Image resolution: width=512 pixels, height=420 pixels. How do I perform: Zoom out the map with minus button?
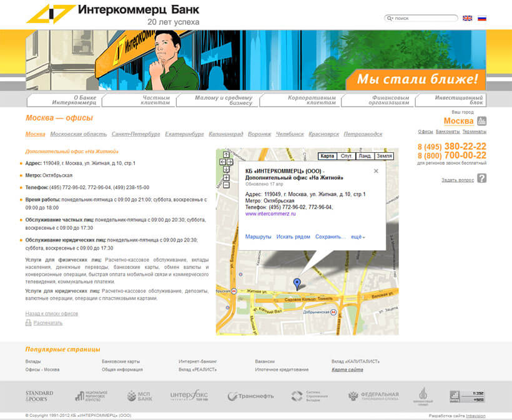(x=226, y=185)
